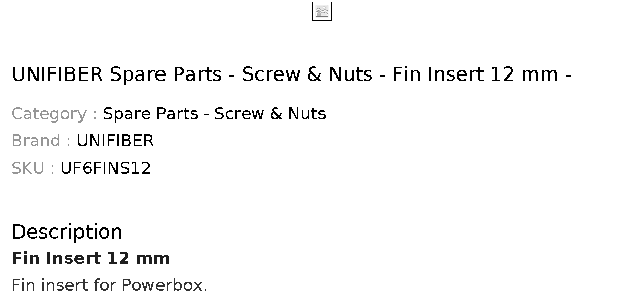Open the UNIFIBER brand value next to Brand
The image size is (644, 306).
coord(115,141)
